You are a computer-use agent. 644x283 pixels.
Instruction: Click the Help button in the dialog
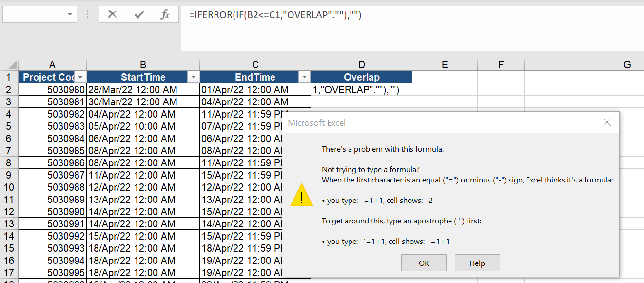click(x=477, y=263)
